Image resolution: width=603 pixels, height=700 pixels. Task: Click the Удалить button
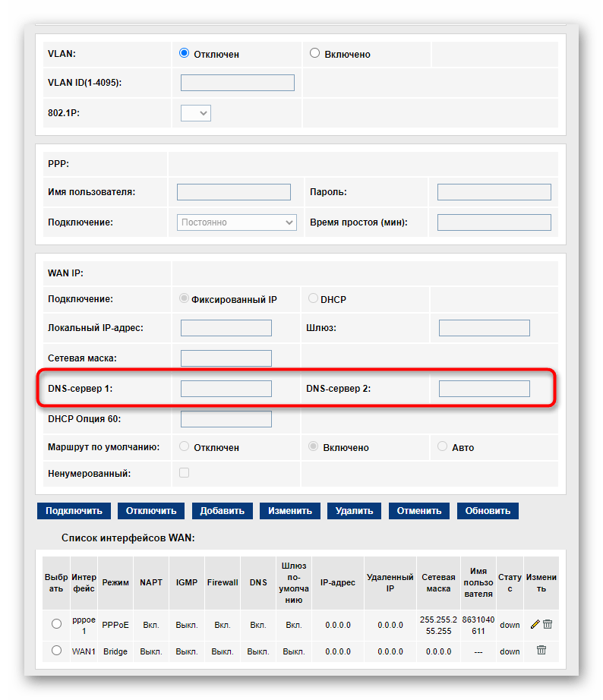click(x=354, y=511)
